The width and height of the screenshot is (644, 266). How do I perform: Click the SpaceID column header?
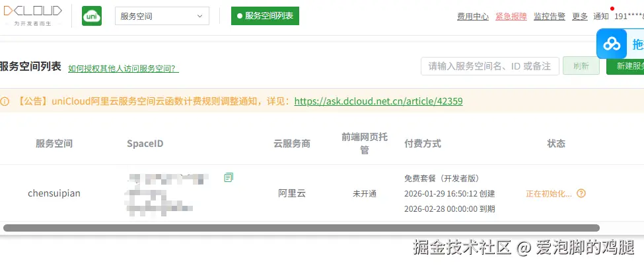pos(145,144)
